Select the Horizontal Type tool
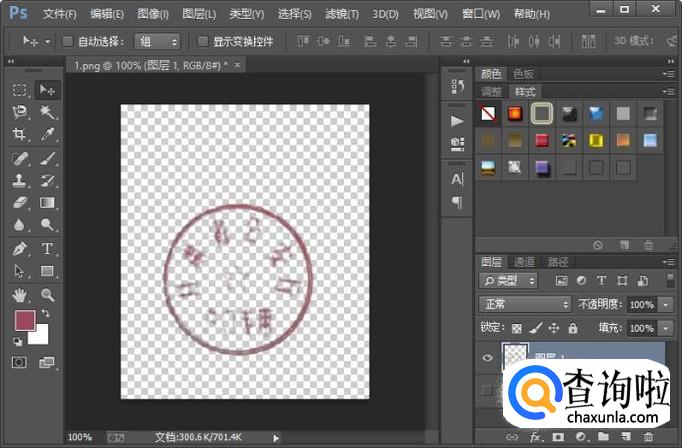The width and height of the screenshot is (682, 448). point(47,248)
